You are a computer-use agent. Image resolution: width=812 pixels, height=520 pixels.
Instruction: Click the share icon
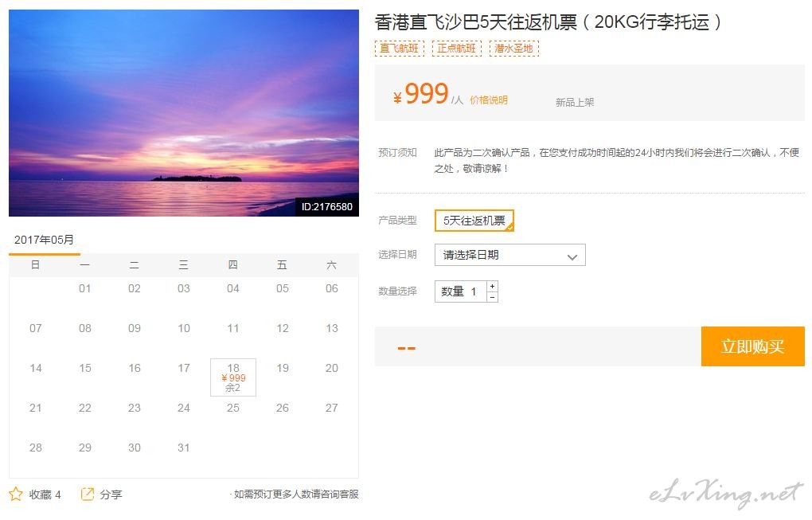[88, 494]
